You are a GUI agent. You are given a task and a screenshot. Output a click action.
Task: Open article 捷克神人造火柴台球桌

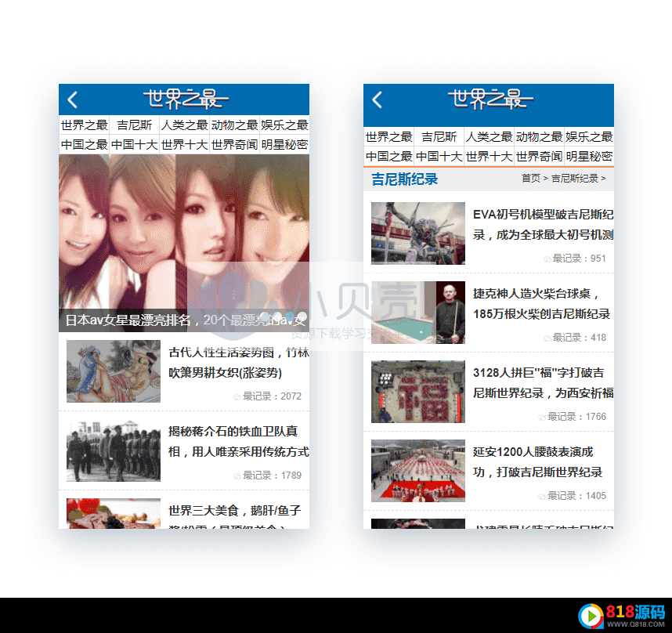542,304
